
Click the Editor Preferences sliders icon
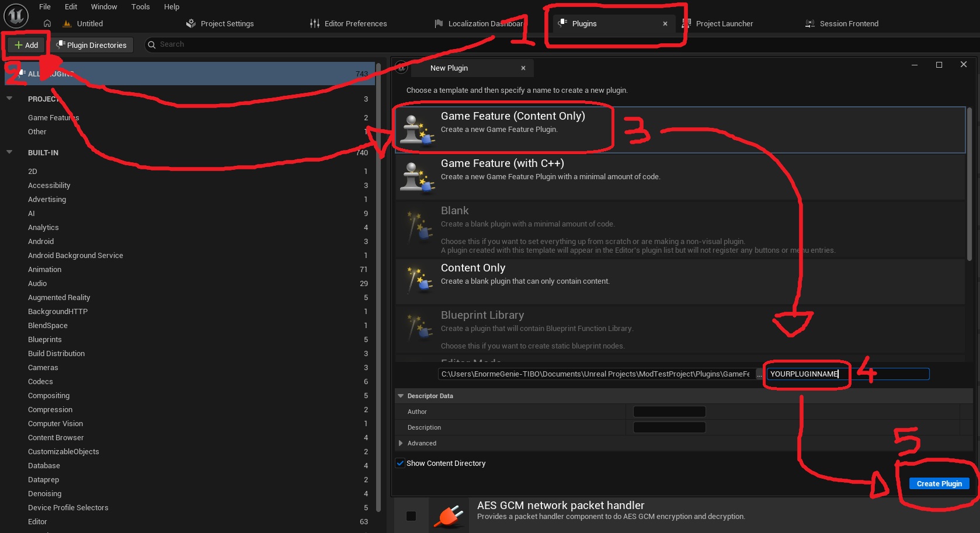click(x=315, y=23)
